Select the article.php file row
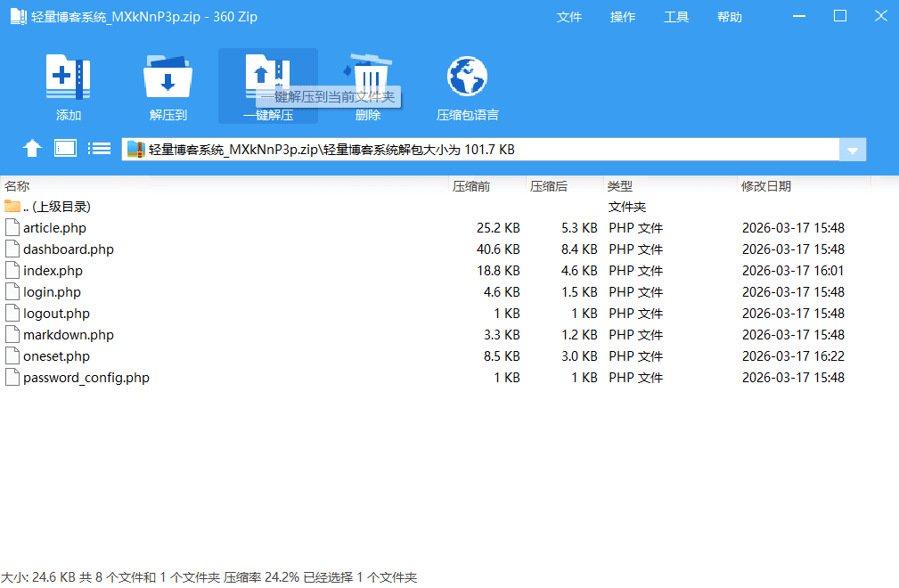 click(x=57, y=227)
